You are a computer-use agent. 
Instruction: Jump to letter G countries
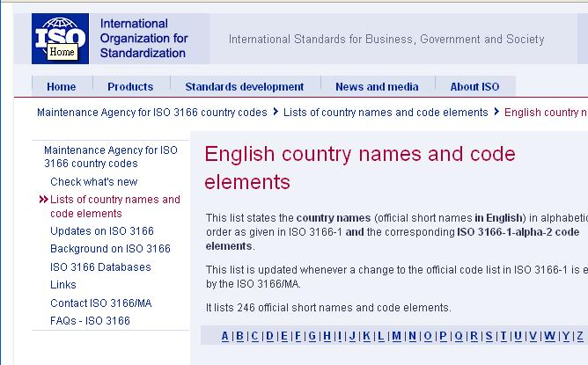point(312,336)
